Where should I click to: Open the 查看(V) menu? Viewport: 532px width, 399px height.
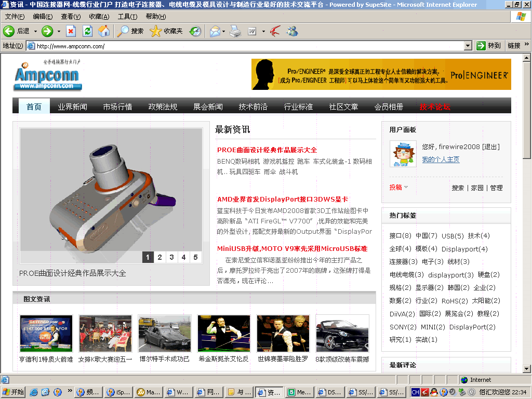pyautogui.click(x=71, y=17)
